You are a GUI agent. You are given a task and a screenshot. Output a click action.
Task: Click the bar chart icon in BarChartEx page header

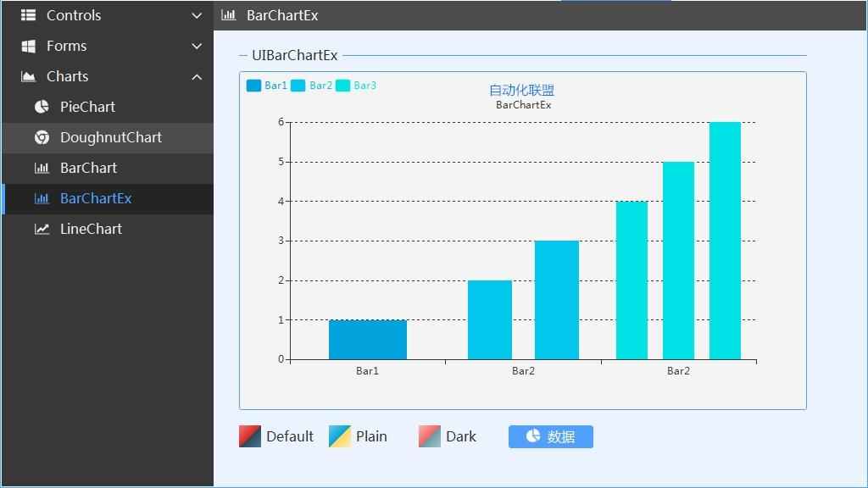click(228, 15)
